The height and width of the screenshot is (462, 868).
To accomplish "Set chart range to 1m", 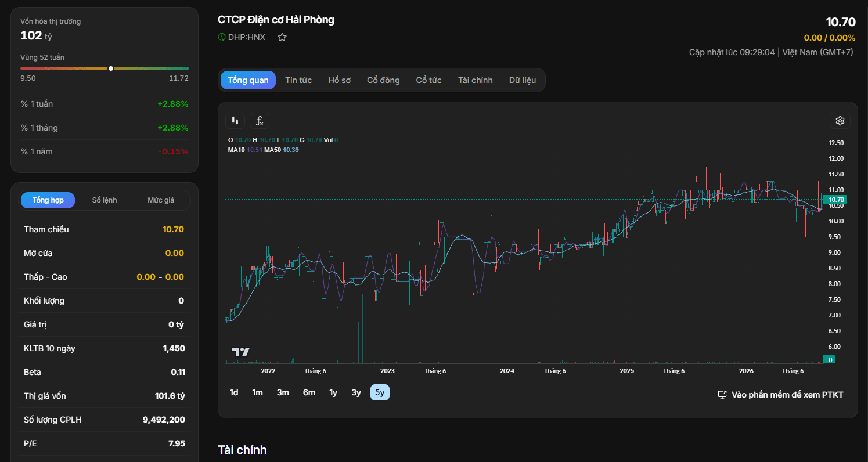I will pos(258,393).
